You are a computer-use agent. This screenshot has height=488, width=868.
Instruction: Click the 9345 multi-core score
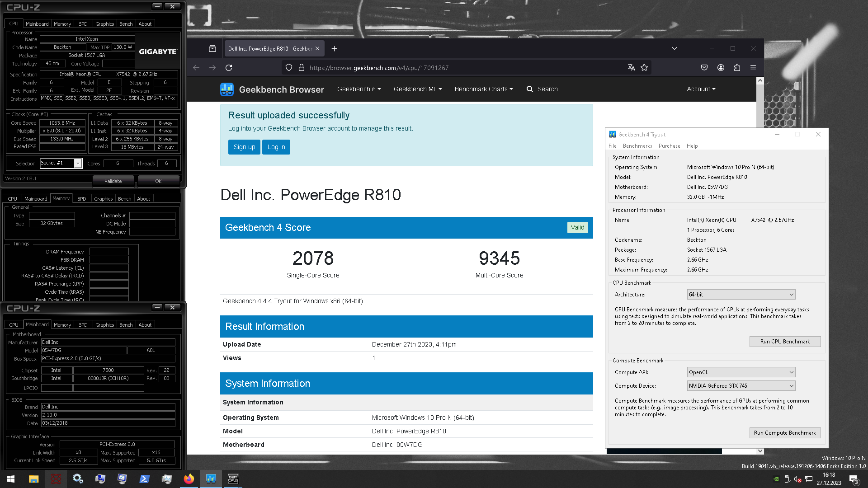(499, 258)
